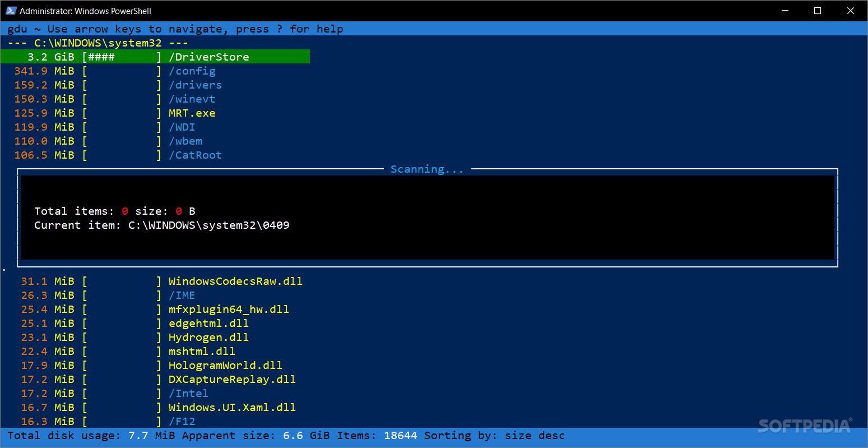Click the Items 18644 status entry
Image resolution: width=868 pixels, height=448 pixels.
click(377, 435)
